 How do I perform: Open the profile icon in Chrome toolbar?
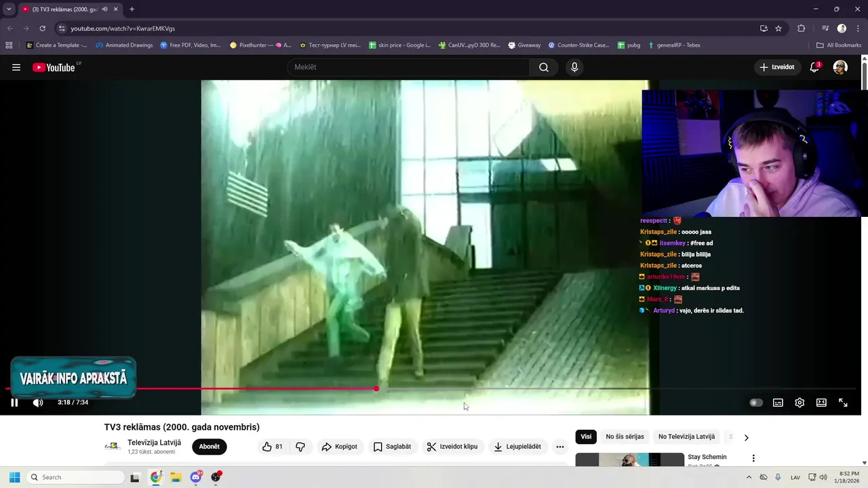point(842,28)
